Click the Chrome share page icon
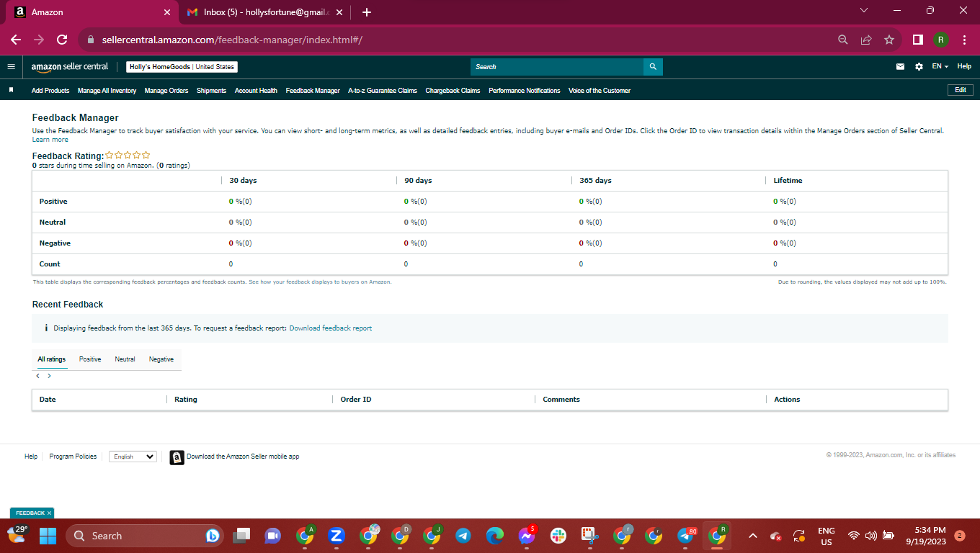The width and height of the screenshot is (980, 553). pos(866,40)
